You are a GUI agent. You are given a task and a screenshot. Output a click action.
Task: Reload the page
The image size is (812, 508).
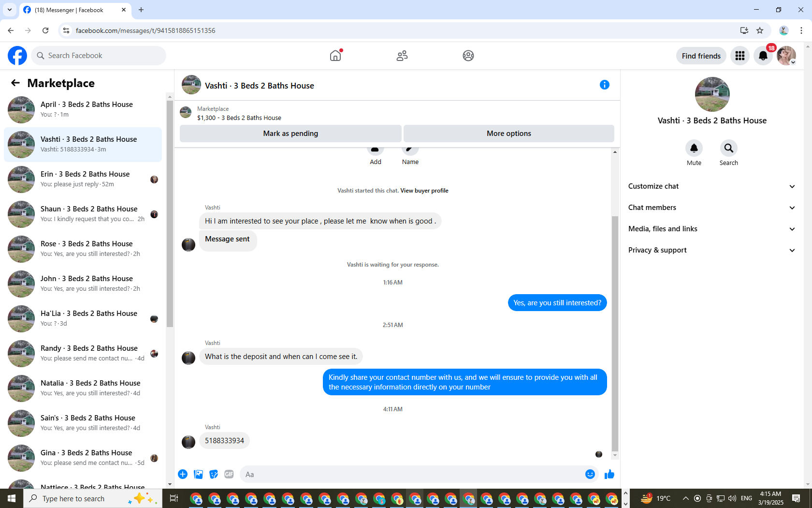point(45,30)
